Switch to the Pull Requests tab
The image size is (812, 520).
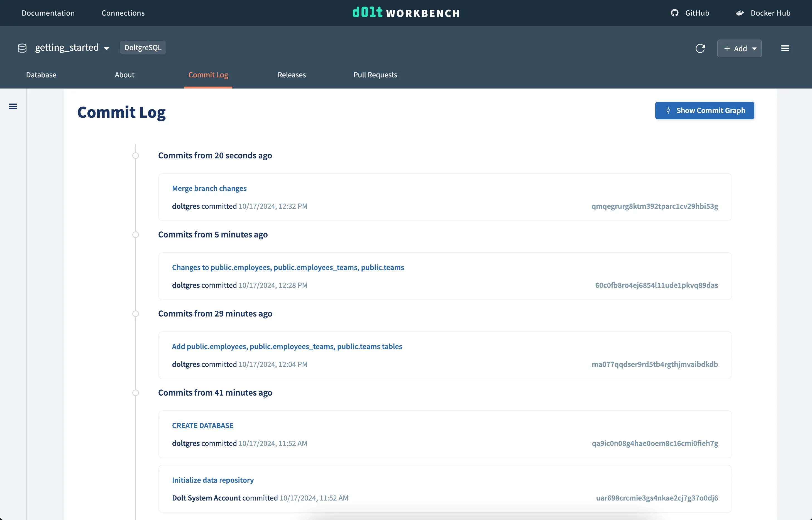(x=375, y=75)
